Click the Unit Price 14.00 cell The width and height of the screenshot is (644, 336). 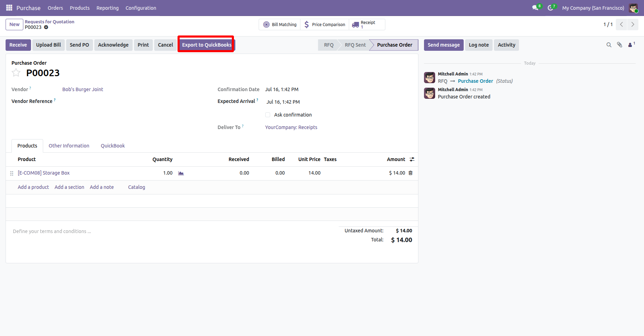pos(314,173)
